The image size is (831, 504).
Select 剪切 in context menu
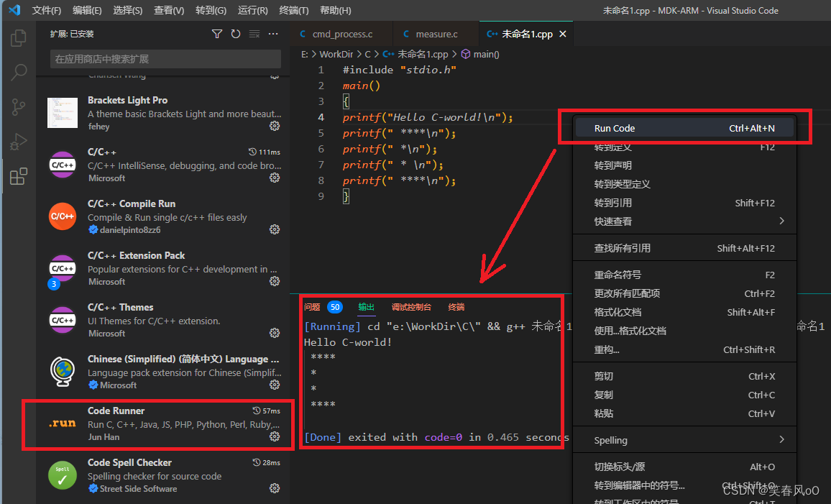(x=684, y=376)
